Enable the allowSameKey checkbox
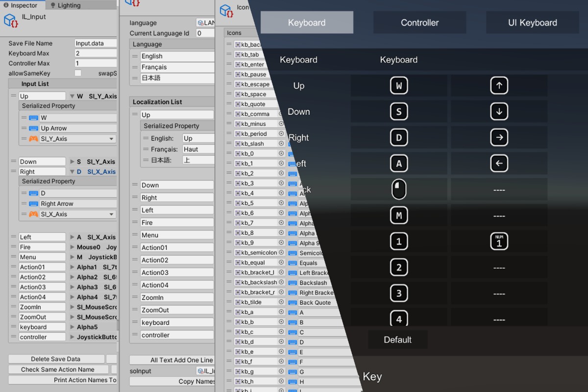Screen dimensions: 588x392 click(x=78, y=73)
